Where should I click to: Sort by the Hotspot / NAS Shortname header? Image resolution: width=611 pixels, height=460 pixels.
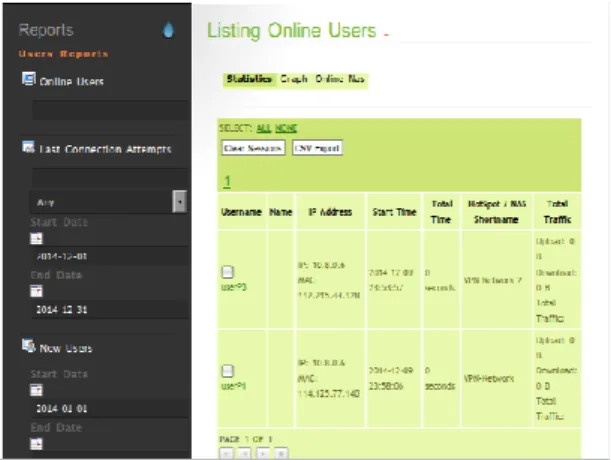pyautogui.click(x=496, y=212)
